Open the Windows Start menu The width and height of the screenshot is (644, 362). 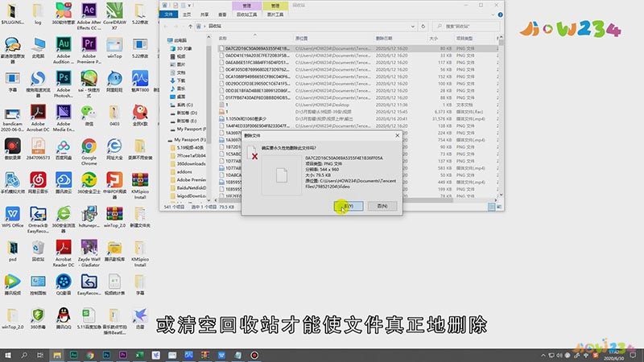point(7,355)
